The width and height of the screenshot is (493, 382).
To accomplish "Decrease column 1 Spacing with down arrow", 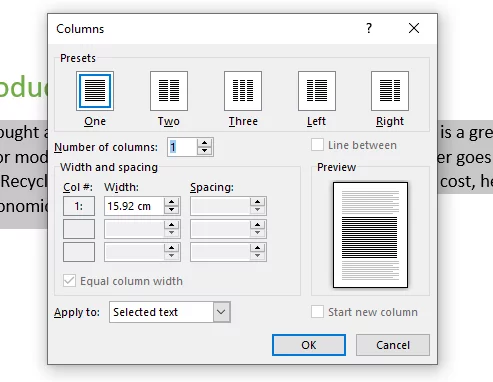I will (x=257, y=210).
